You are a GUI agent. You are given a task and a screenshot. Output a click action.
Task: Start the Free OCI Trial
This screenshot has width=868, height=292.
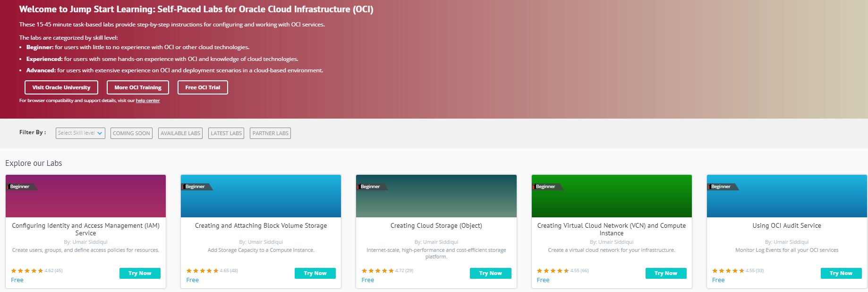click(x=203, y=87)
